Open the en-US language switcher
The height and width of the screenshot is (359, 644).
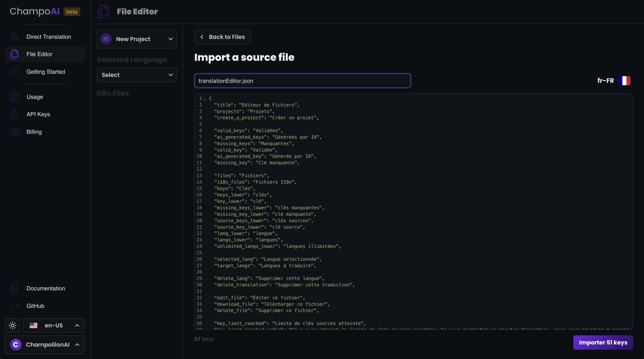(x=54, y=325)
